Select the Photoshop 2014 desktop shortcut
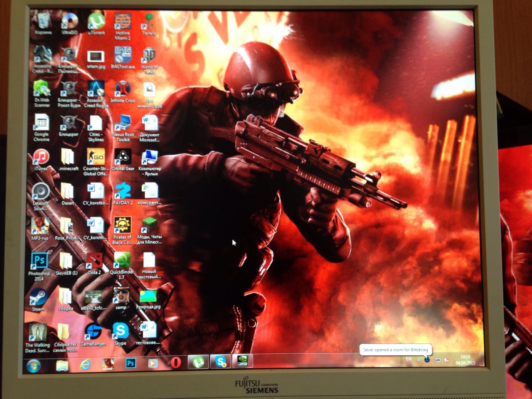The width and height of the screenshot is (532, 399). [x=39, y=262]
